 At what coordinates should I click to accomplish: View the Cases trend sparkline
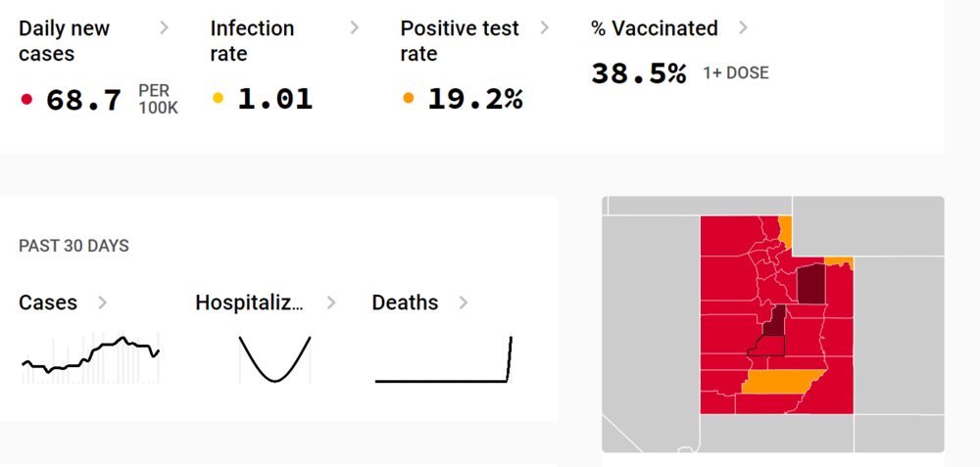(90, 357)
